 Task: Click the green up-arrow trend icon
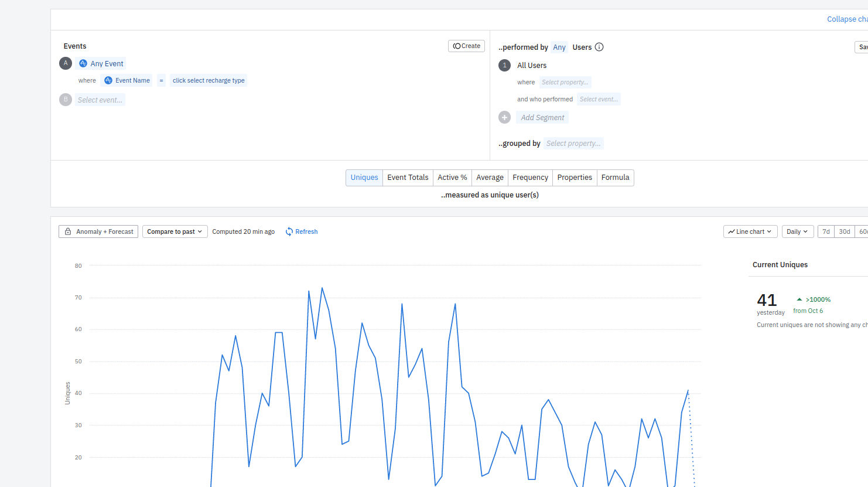click(799, 299)
